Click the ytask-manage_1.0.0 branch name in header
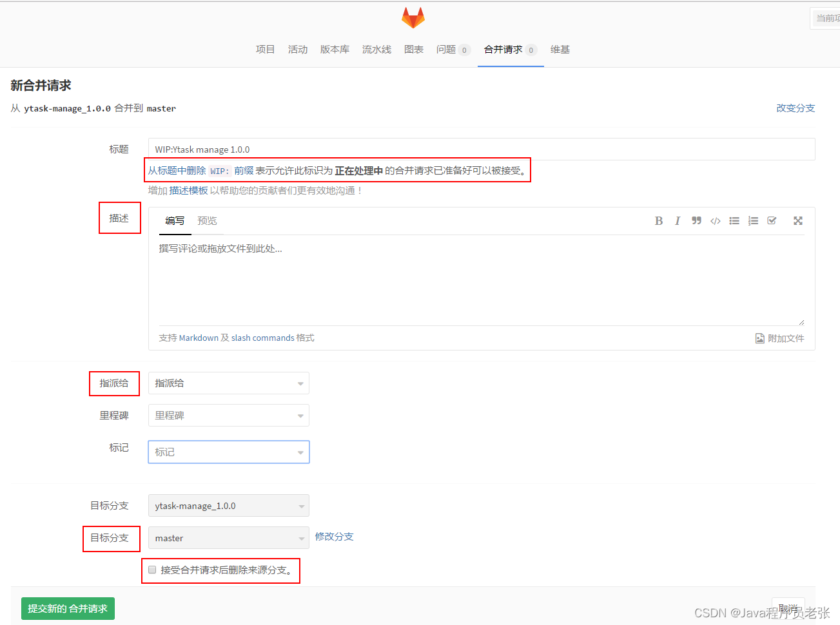This screenshot has height=625, width=840. [x=67, y=109]
